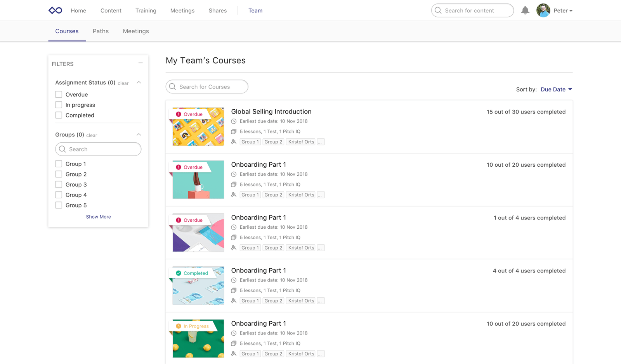
Task: Collapse the Assignment Status section
Action: 139,83
